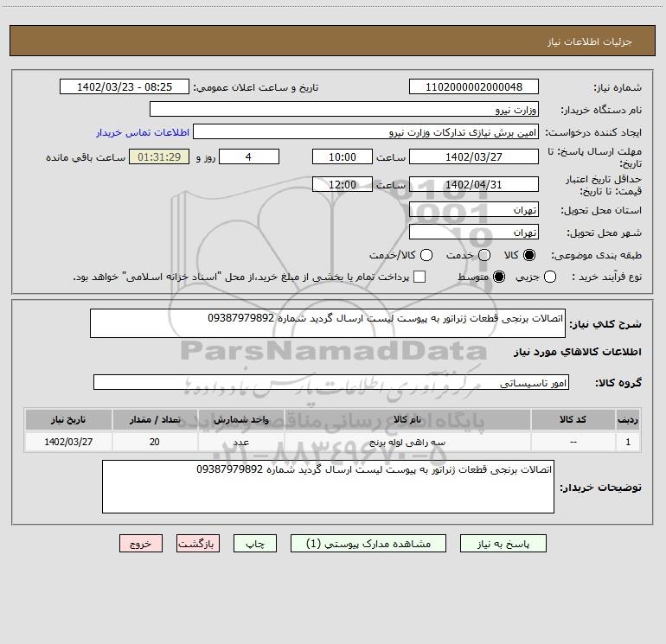This screenshot has height=644, width=666.
Task: Select the کالا radio button
Action: pos(529,255)
